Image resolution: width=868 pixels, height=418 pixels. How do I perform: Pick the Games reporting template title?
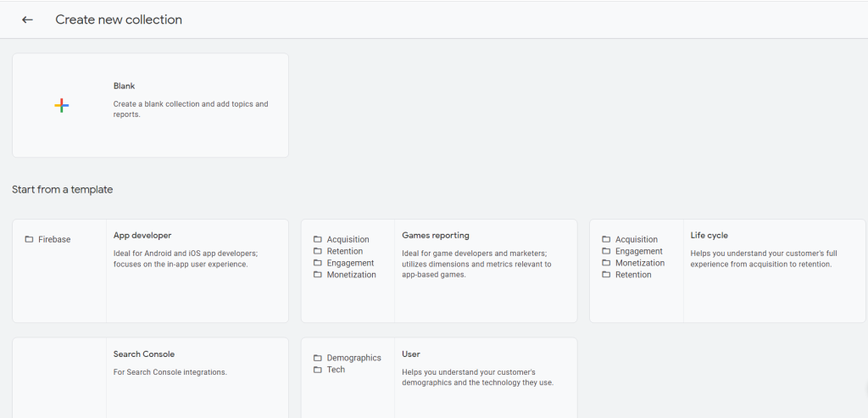pyautogui.click(x=435, y=236)
